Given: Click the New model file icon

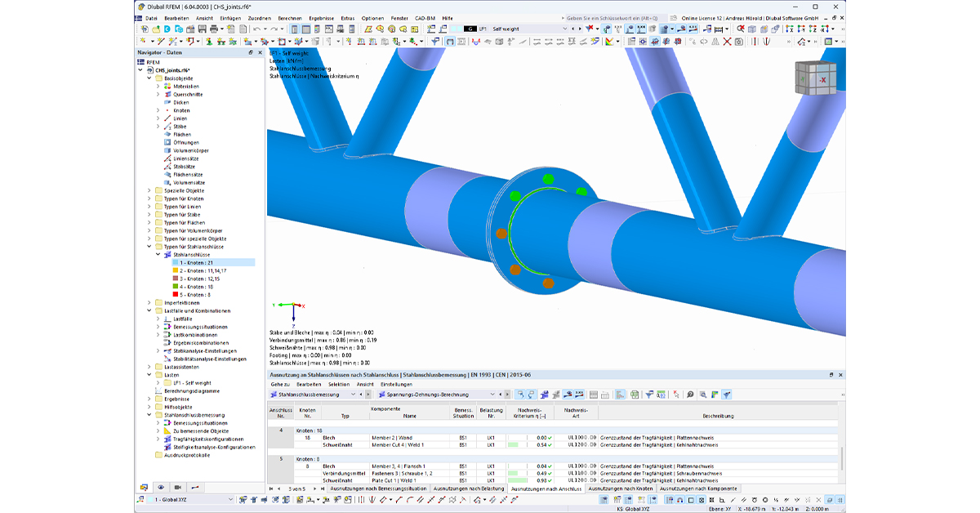Looking at the screenshot, I should click(x=145, y=29).
